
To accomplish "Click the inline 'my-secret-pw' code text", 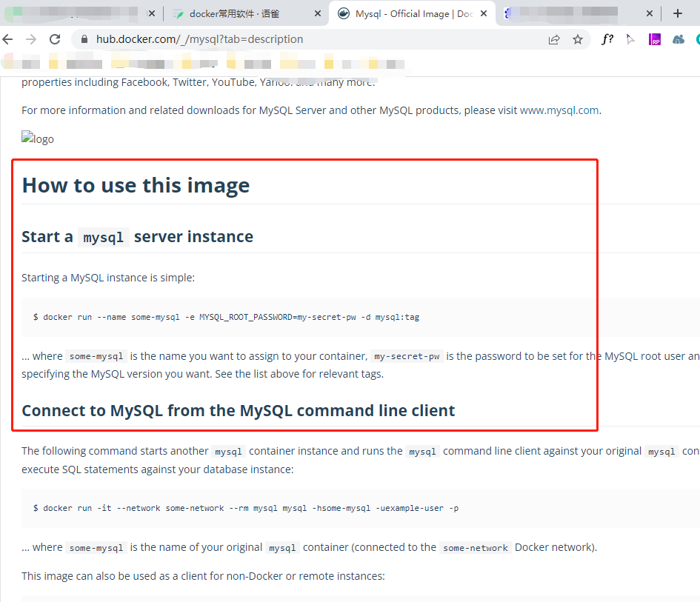I will pos(407,357).
